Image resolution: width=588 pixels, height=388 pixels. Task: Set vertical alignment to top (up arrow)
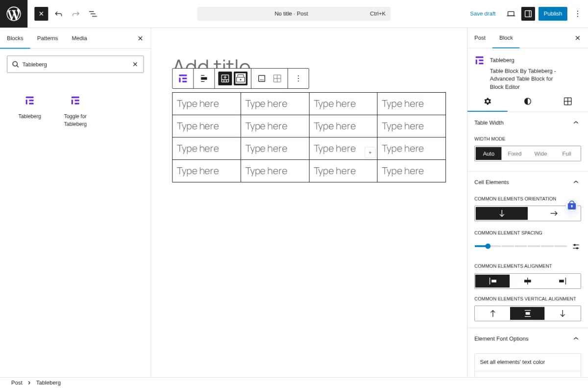tap(492, 313)
